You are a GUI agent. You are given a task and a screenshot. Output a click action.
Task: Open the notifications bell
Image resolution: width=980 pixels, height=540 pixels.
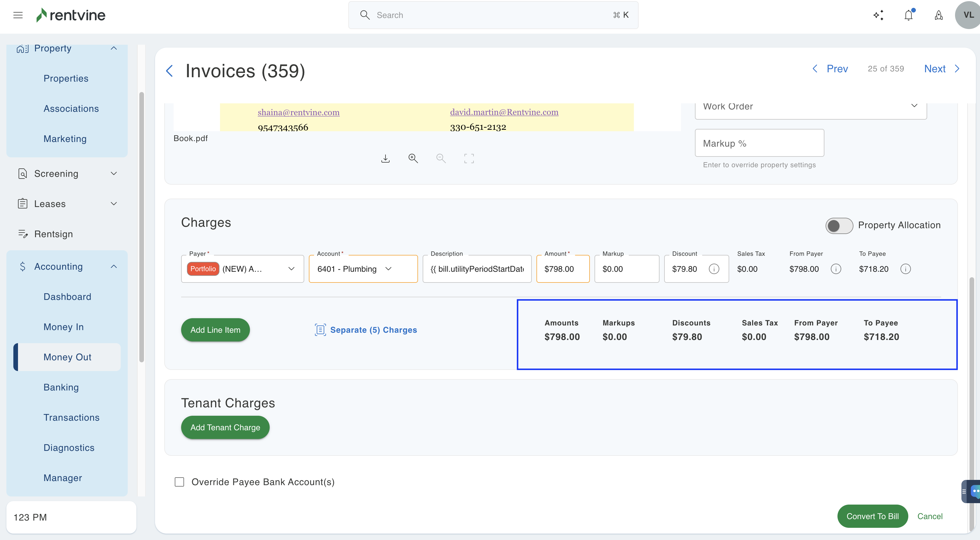(909, 15)
